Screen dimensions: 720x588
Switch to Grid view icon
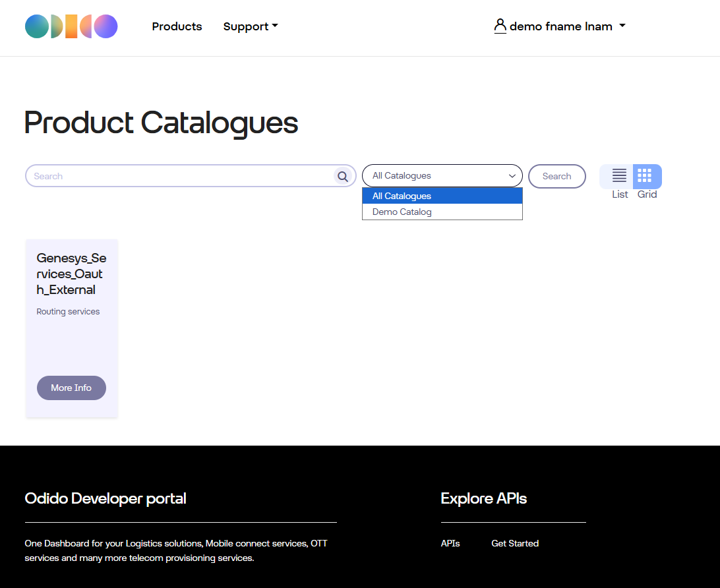[x=645, y=176]
